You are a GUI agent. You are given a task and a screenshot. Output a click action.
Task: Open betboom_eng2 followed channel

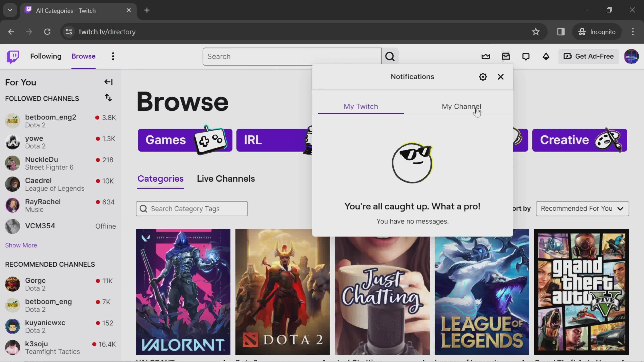click(60, 121)
